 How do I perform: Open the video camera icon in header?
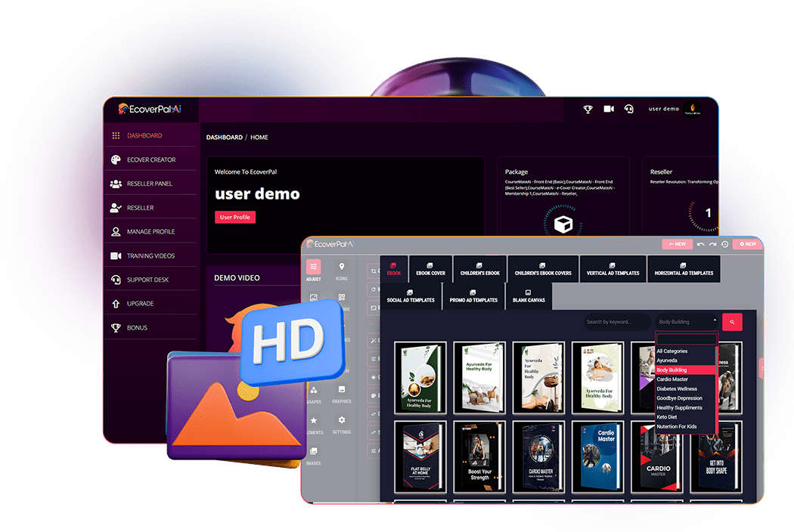609,110
